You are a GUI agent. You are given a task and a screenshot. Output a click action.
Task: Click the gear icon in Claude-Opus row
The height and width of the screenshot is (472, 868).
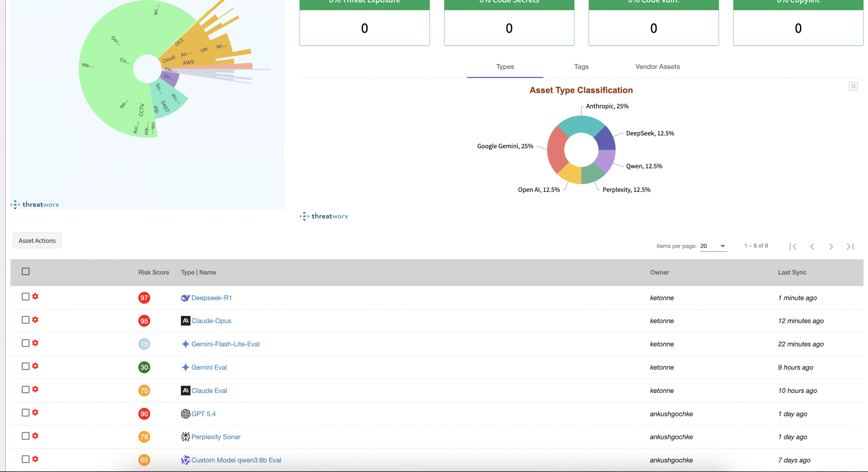[35, 320]
